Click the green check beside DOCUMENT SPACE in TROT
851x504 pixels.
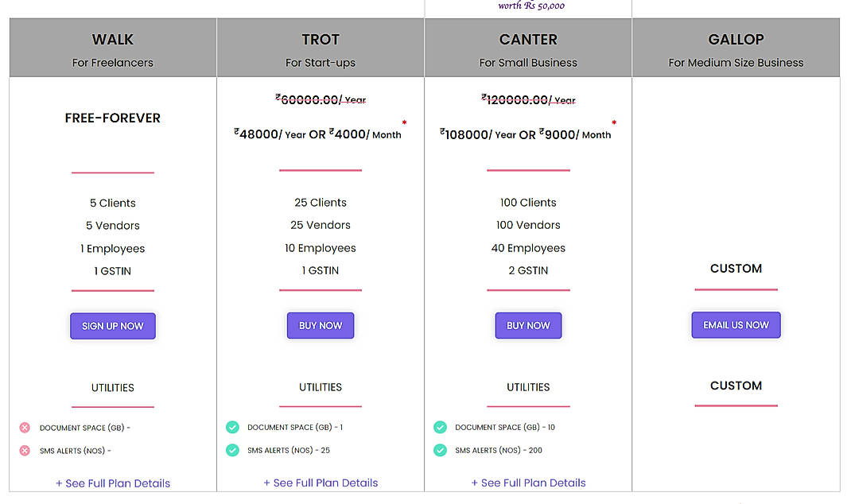click(x=231, y=427)
